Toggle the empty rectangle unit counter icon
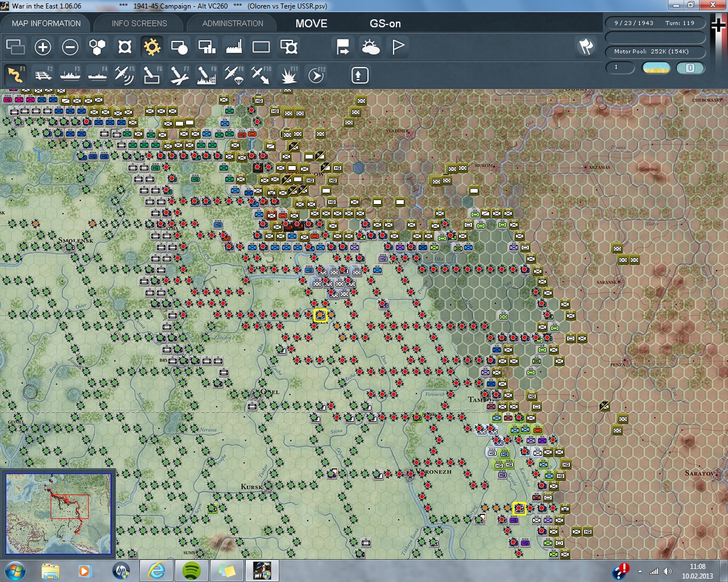Viewport: 728px width, 582px height. pyautogui.click(x=261, y=47)
